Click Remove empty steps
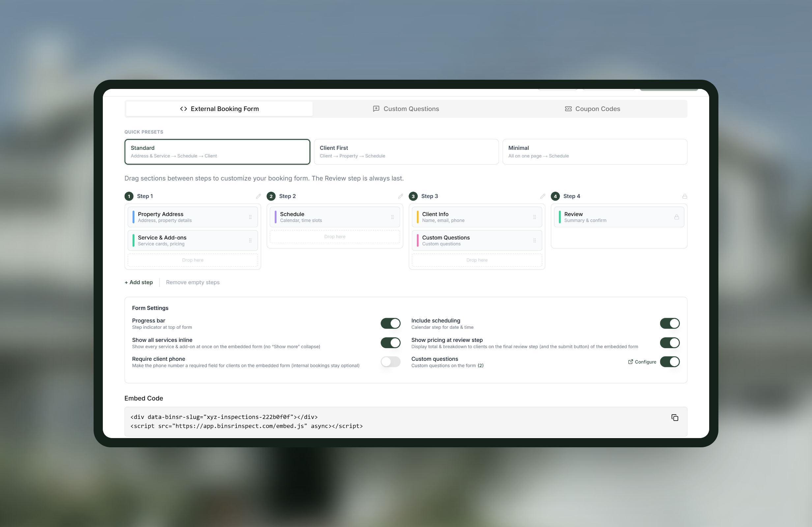This screenshot has height=527, width=812. [193, 282]
